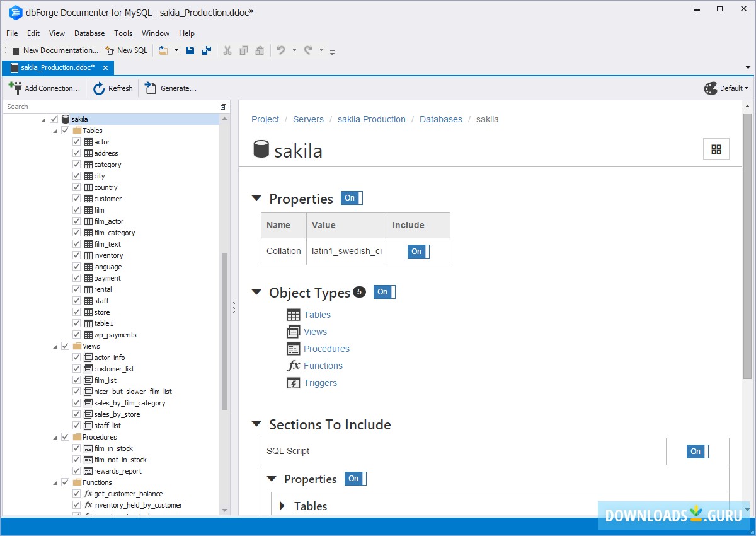This screenshot has height=536, width=756.
Task: Click the Refresh toolbar button
Action: click(x=113, y=88)
